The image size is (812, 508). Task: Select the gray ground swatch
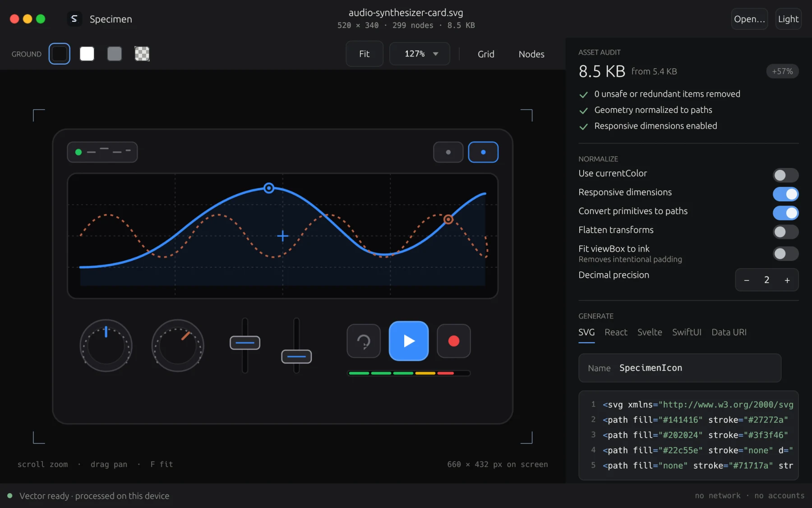point(115,54)
